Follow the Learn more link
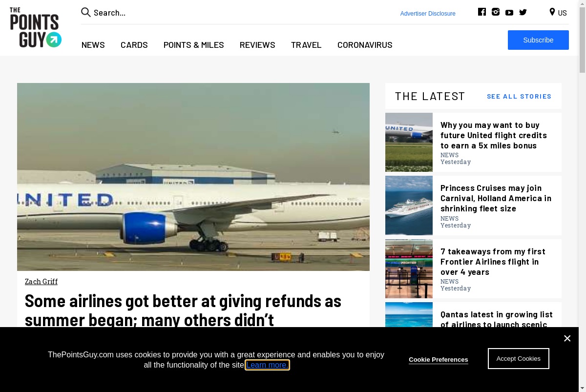Viewport: 586px width, 392px height. pos(267,365)
